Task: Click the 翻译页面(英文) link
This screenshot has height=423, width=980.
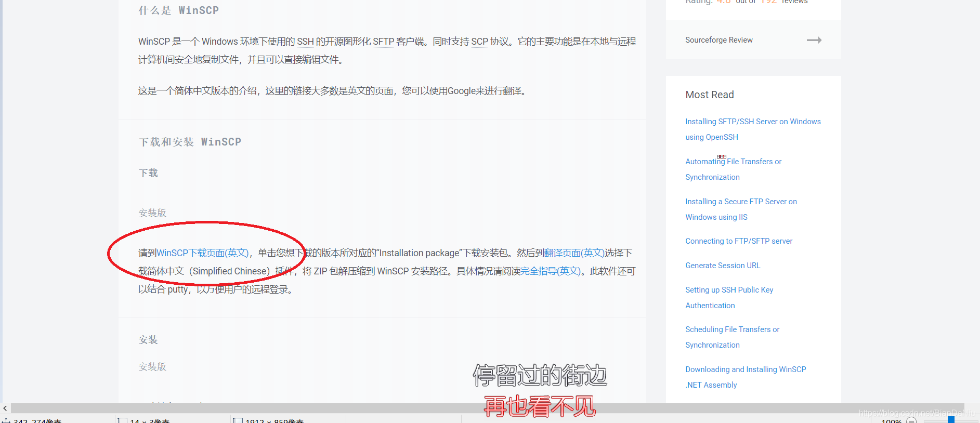Action: coord(574,253)
